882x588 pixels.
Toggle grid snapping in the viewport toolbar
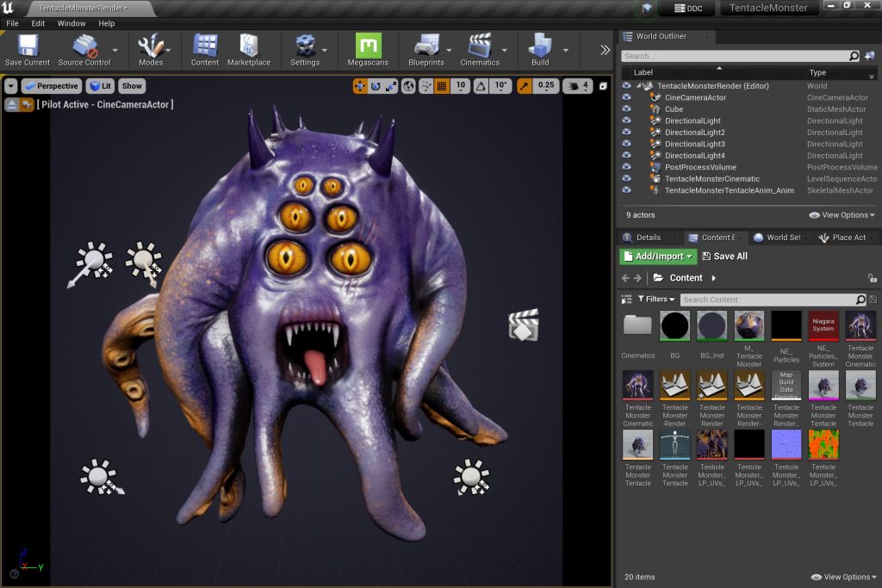442,86
